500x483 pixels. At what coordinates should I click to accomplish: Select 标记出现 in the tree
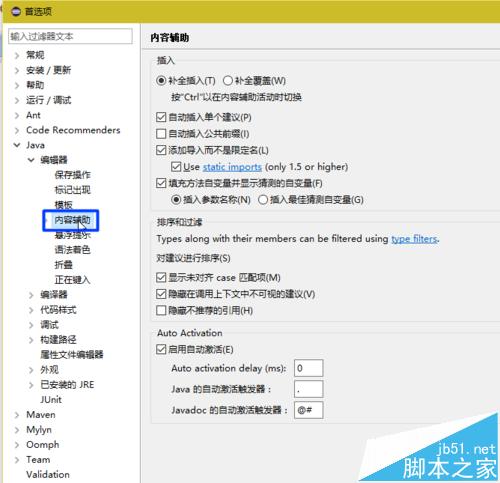(72, 190)
